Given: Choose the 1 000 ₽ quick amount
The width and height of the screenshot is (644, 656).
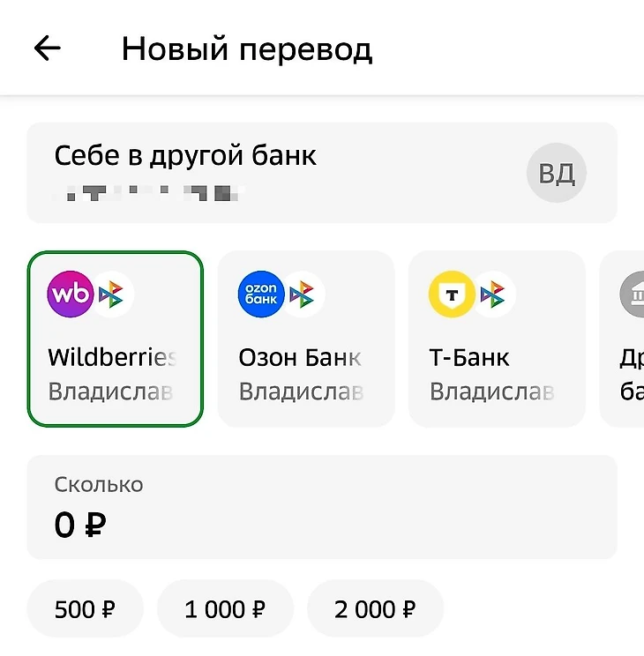Looking at the screenshot, I should 225,609.
